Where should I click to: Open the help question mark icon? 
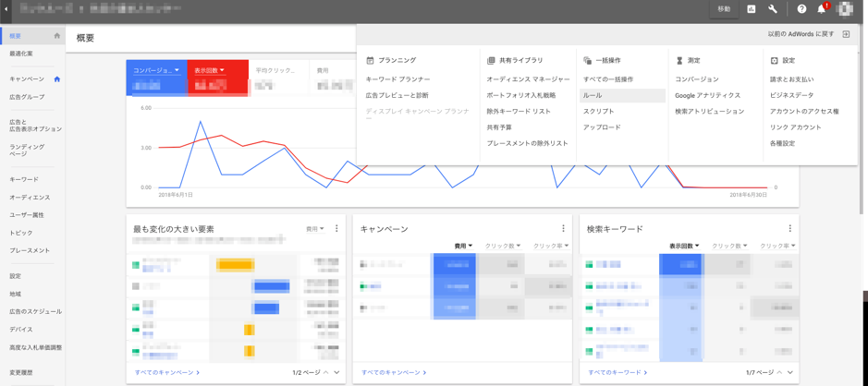click(801, 9)
